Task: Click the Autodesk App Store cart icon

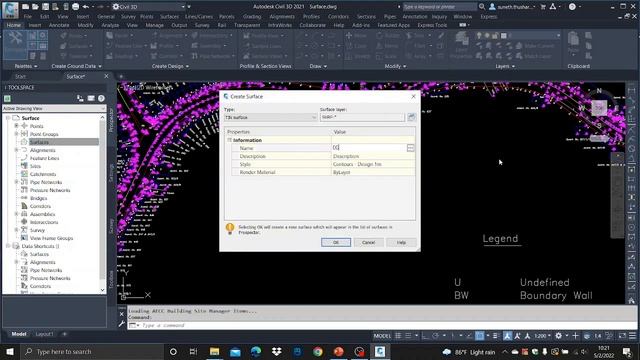Action: pyautogui.click(x=543, y=7)
